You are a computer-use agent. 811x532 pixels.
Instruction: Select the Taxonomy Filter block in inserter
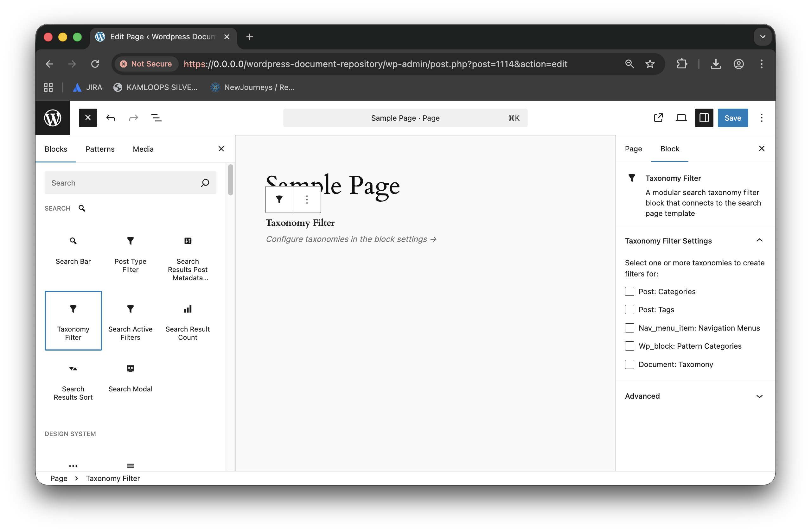(x=73, y=320)
